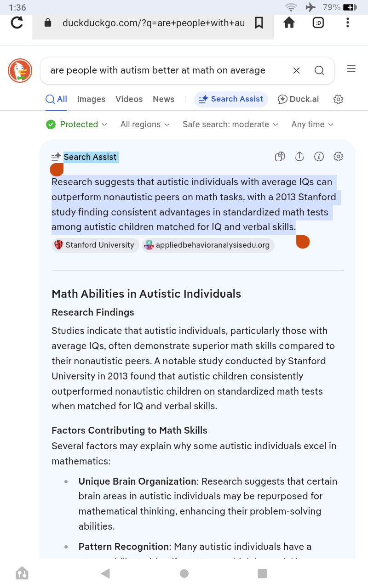Open the Any time filter dropdown
Screen dimensions: 368x588
coord(312,124)
